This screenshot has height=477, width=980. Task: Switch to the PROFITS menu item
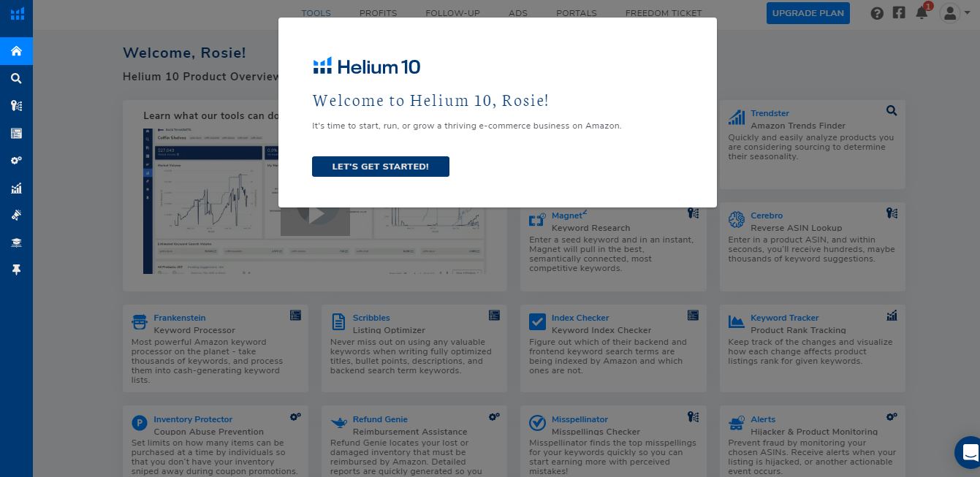(378, 12)
